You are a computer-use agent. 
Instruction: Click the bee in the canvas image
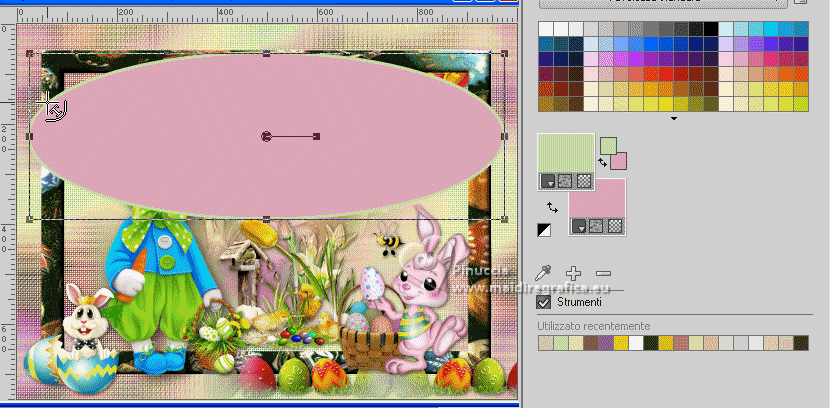click(x=390, y=242)
